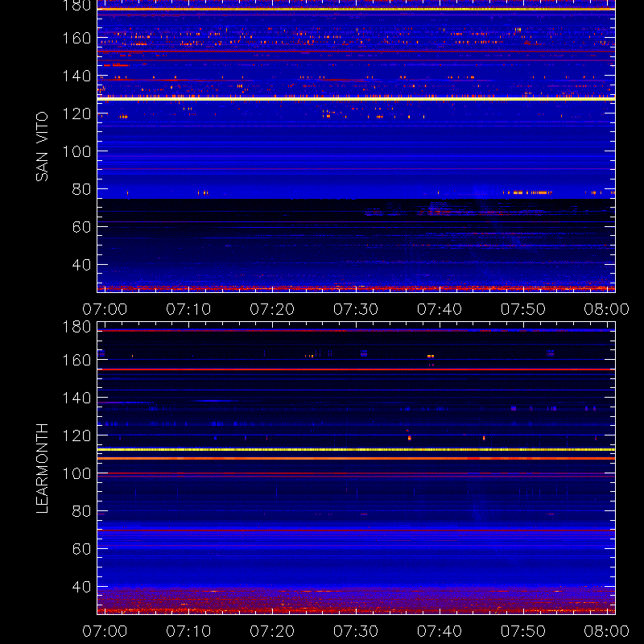Click the 07:40 time label below LEARMONTH plot
The image size is (644, 644).
click(x=440, y=631)
